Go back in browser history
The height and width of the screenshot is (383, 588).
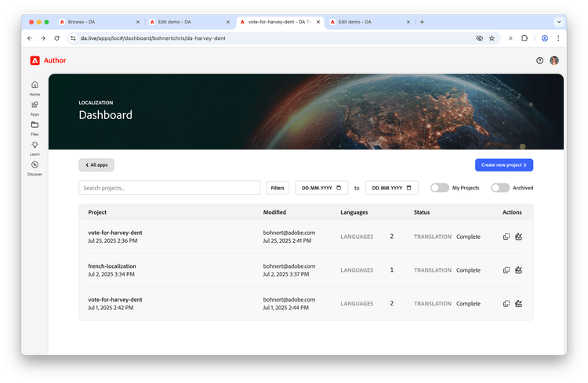[30, 38]
